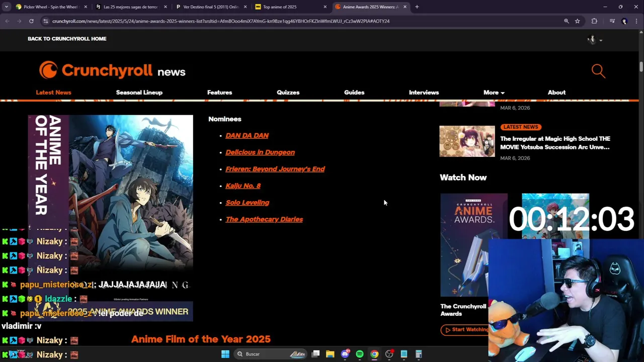
Task: Open the browser zoom magnifier icon
Action: coord(567,21)
